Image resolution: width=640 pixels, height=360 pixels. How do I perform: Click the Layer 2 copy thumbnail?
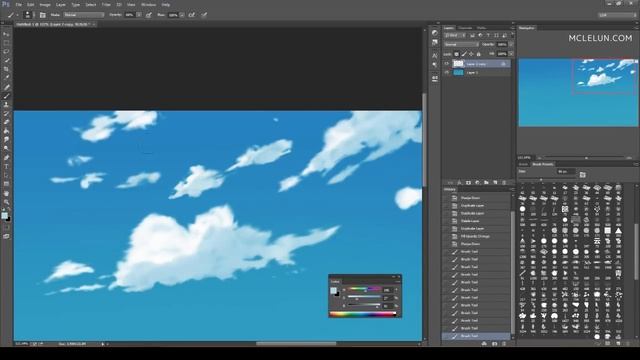pos(459,64)
